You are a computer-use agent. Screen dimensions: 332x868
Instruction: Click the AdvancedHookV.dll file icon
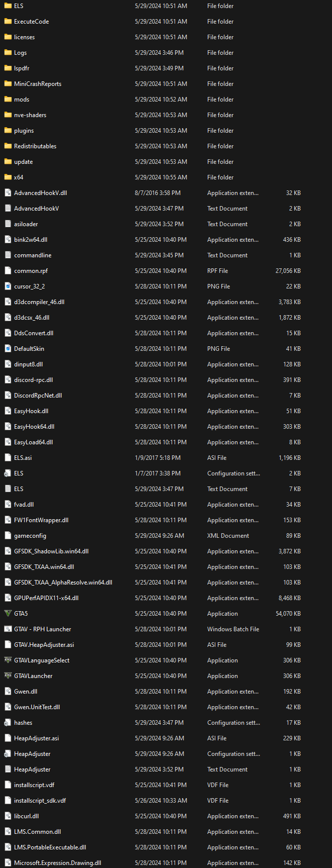tap(8, 193)
